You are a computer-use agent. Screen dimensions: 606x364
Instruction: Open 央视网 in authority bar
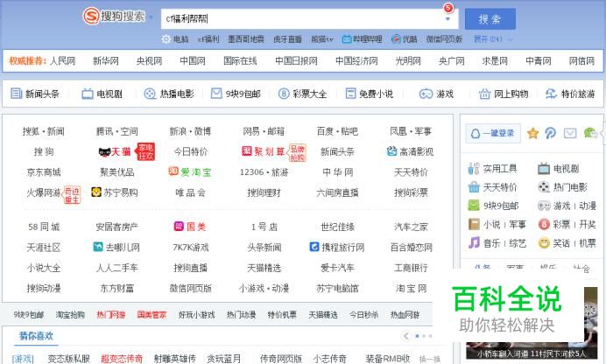(x=149, y=60)
